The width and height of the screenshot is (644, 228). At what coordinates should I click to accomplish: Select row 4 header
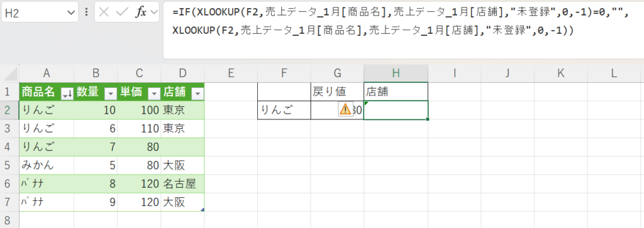point(9,147)
